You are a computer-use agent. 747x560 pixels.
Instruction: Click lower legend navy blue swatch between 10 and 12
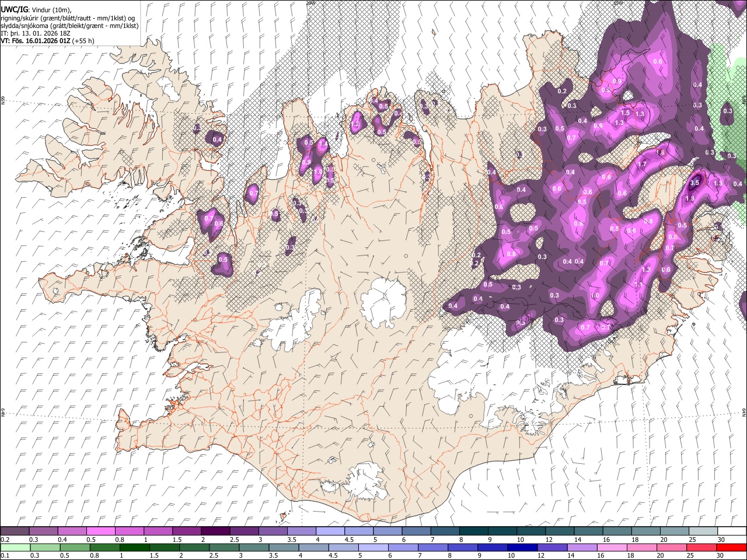(522, 548)
